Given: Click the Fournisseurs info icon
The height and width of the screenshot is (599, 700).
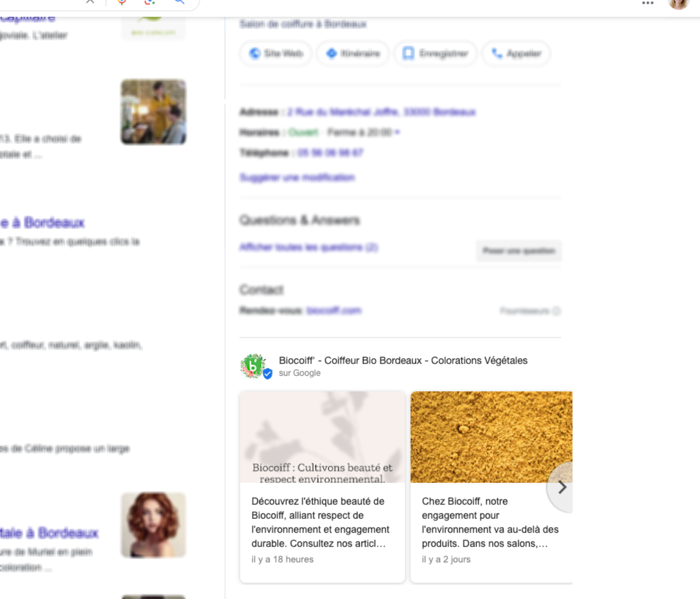Looking at the screenshot, I should 557,311.
